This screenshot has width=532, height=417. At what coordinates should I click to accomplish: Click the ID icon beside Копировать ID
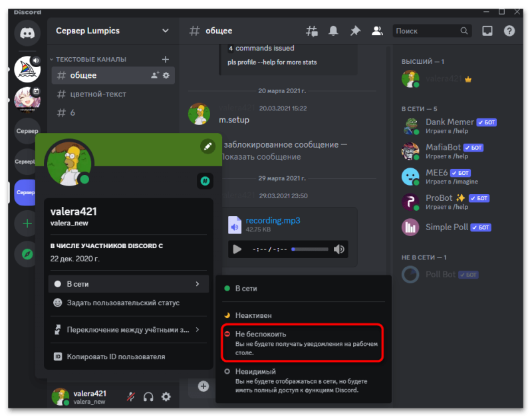pyautogui.click(x=58, y=357)
